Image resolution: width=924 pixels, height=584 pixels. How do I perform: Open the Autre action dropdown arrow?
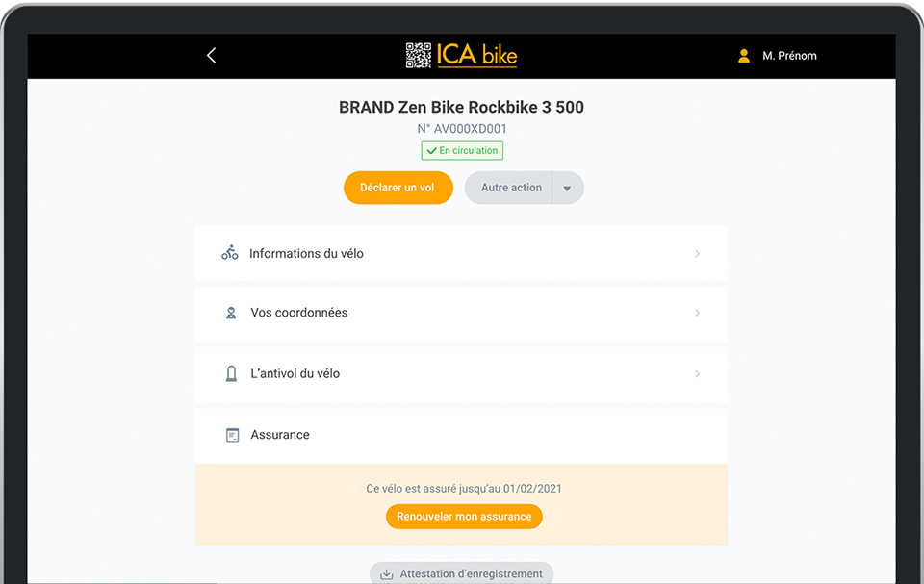point(568,188)
